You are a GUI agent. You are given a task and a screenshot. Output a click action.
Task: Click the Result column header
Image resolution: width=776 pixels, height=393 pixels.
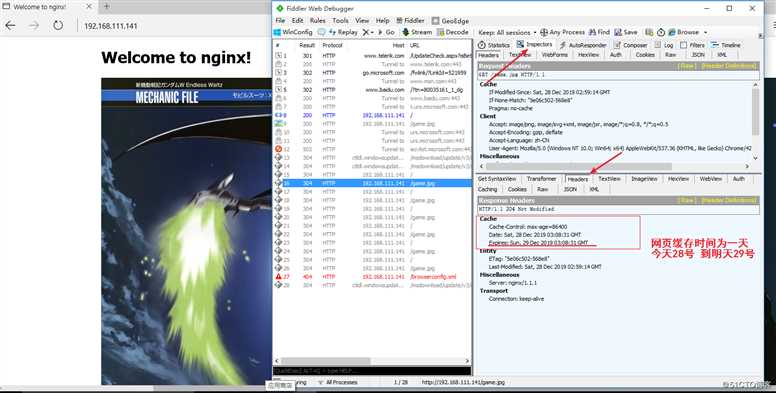click(x=307, y=46)
